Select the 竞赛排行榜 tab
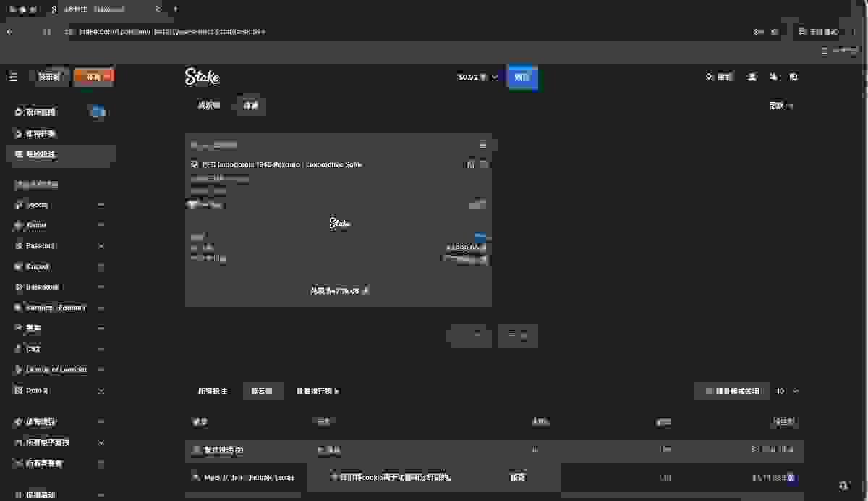The height and width of the screenshot is (501, 868). 318,391
